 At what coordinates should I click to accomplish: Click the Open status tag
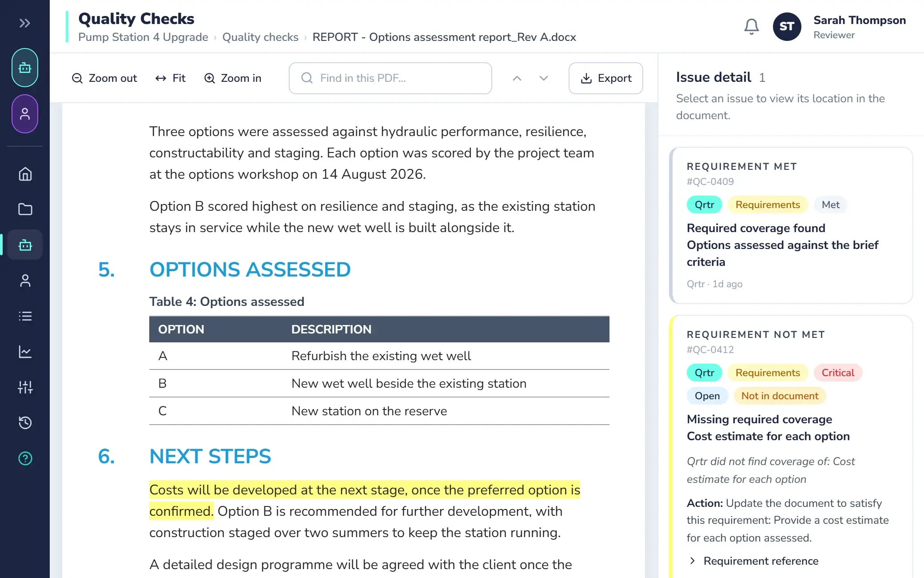coord(707,396)
